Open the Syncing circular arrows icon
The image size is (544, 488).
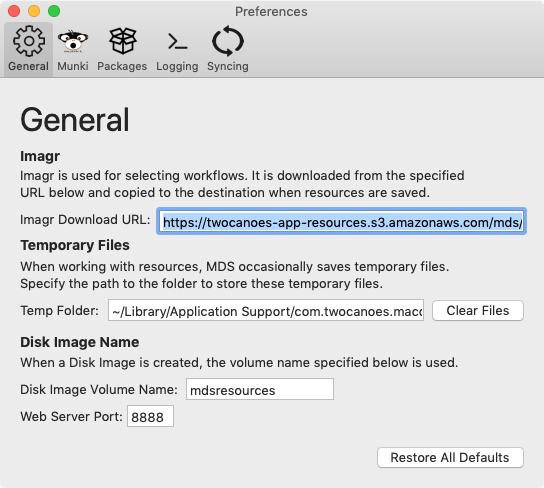point(228,41)
